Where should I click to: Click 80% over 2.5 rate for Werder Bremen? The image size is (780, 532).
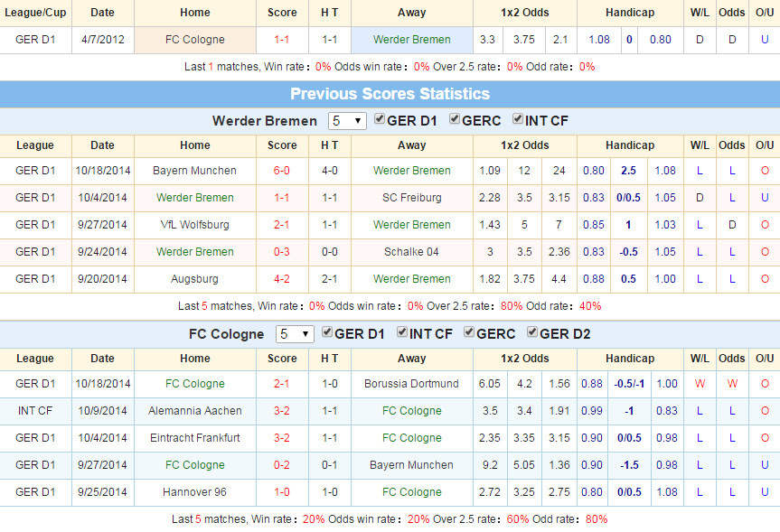click(x=512, y=306)
